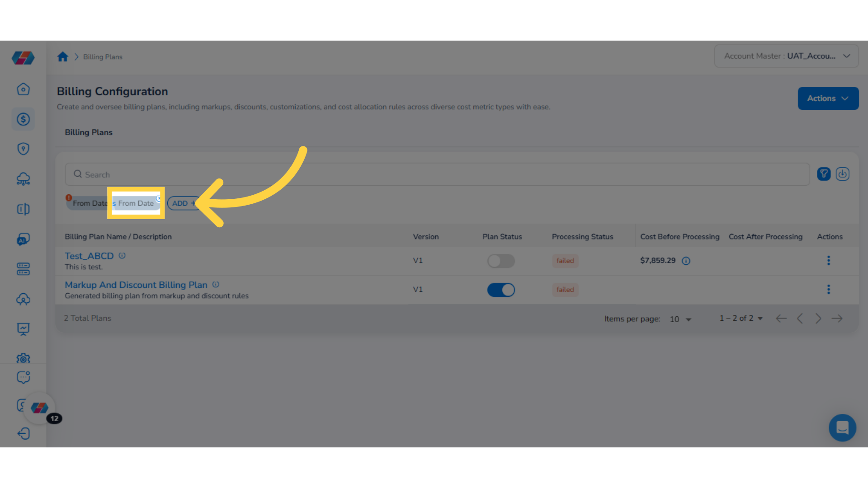
Task: Click the download export icon
Action: point(842,174)
